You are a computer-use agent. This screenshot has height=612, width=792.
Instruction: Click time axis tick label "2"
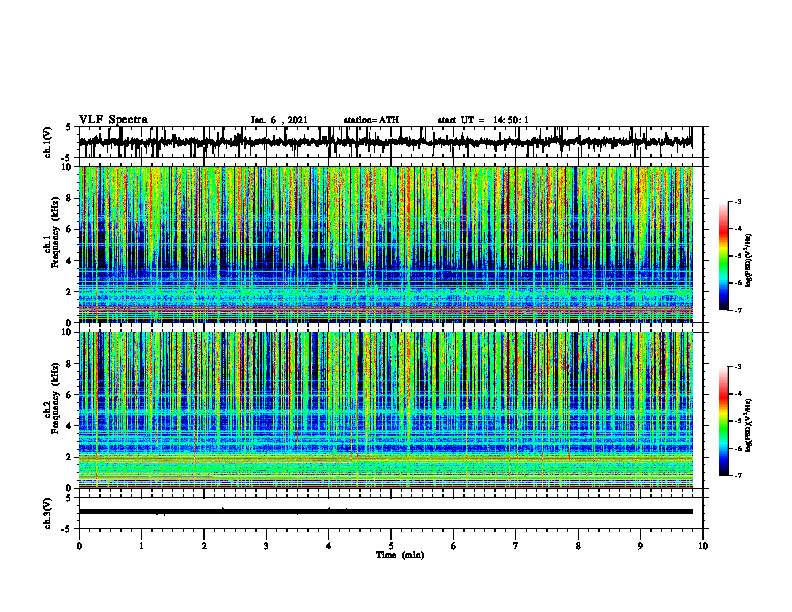[204, 546]
